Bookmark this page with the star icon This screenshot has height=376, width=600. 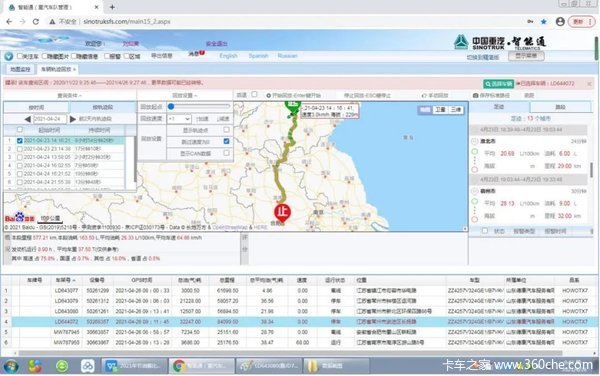543,22
